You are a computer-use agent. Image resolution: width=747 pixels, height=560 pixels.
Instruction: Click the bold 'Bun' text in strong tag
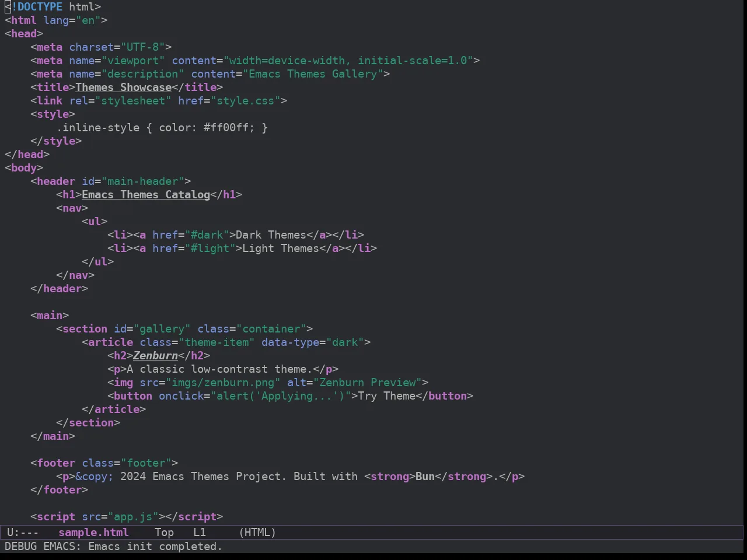point(425,477)
